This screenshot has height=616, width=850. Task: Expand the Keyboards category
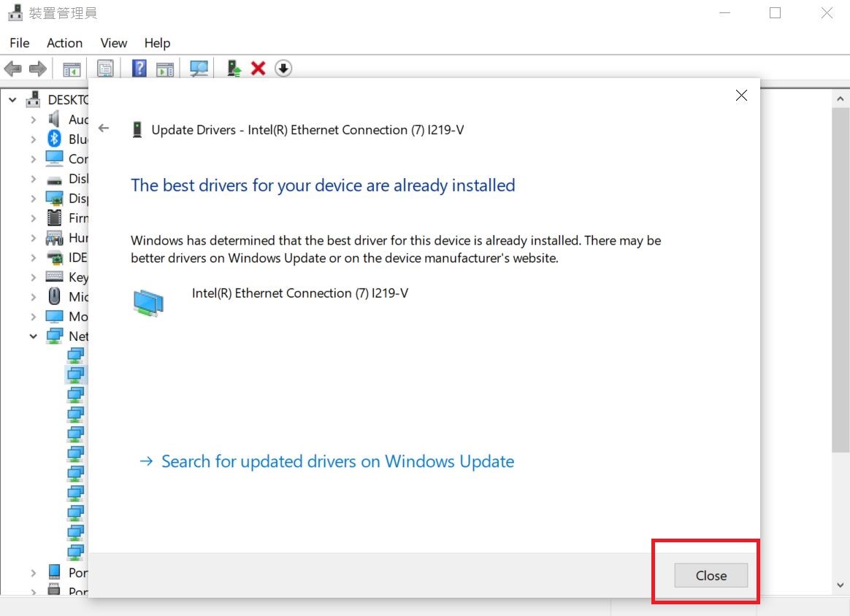(33, 277)
